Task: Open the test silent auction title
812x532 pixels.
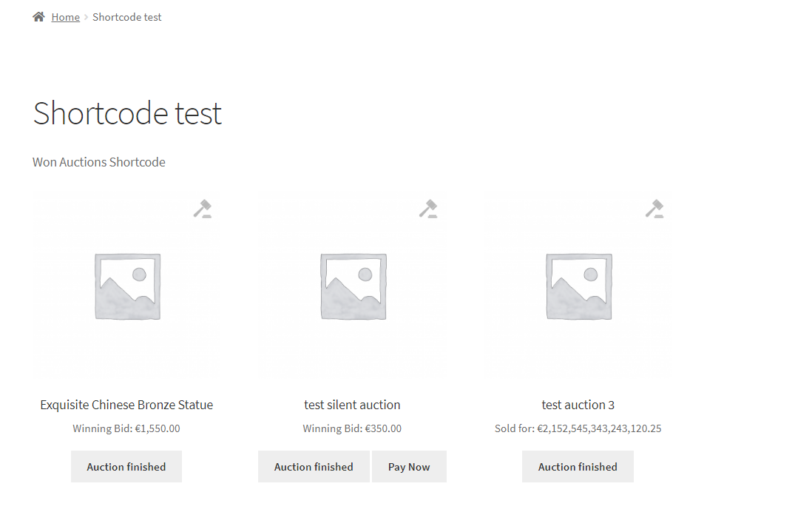Action: coord(352,405)
